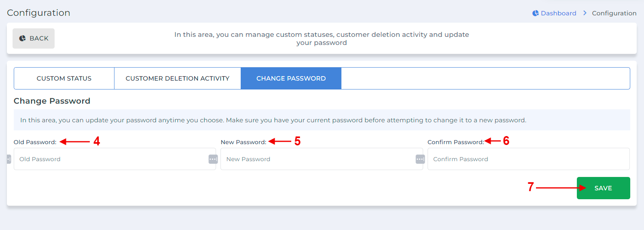644x230 pixels.
Task: Open the Dashboard breadcrumb link
Action: click(558, 13)
